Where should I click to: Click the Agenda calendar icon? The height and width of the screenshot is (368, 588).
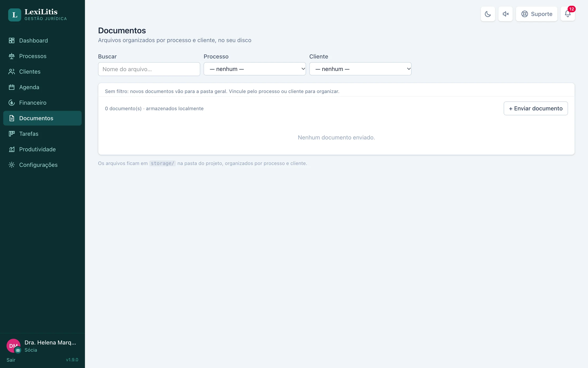tap(12, 87)
